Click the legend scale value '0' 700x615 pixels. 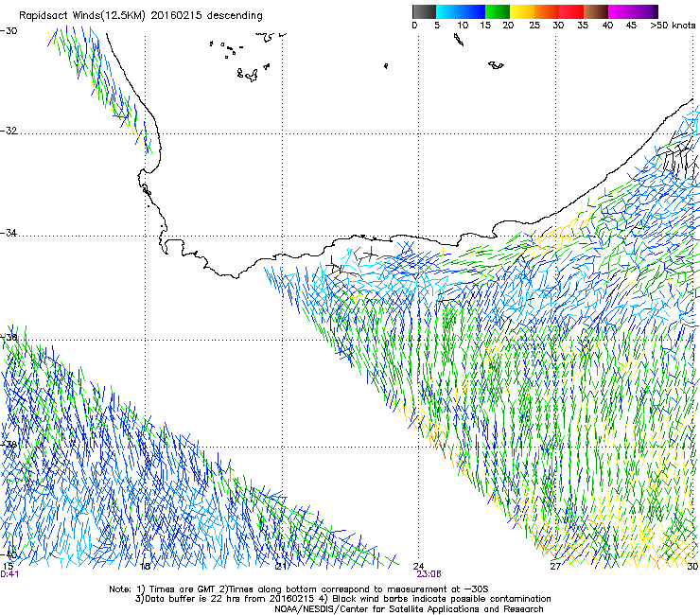[414, 26]
